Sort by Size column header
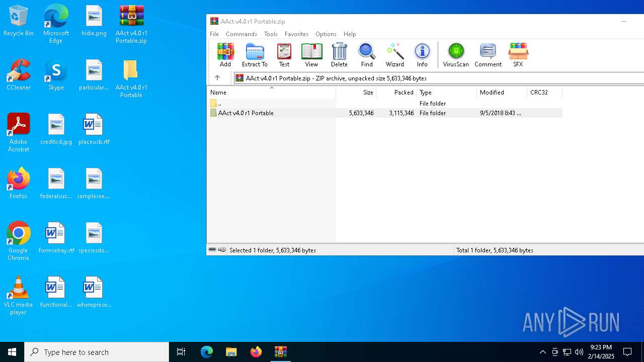The width and height of the screenshot is (644, 362). coord(356,93)
